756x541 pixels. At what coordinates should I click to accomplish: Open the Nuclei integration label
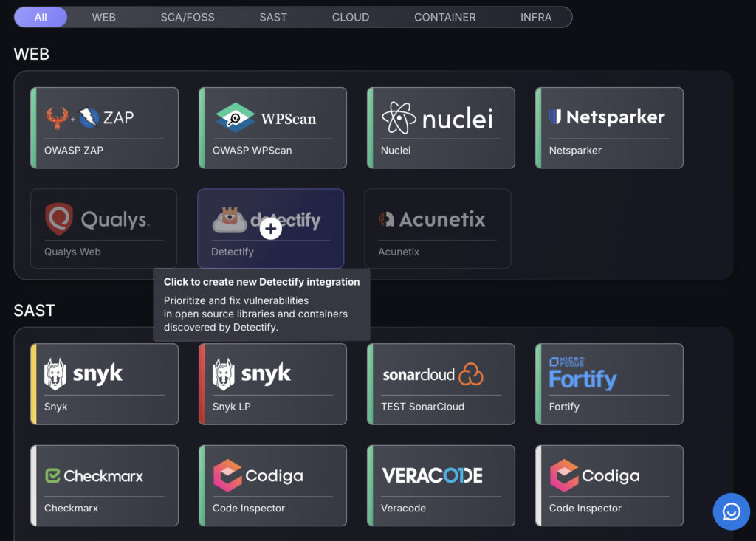[396, 151]
